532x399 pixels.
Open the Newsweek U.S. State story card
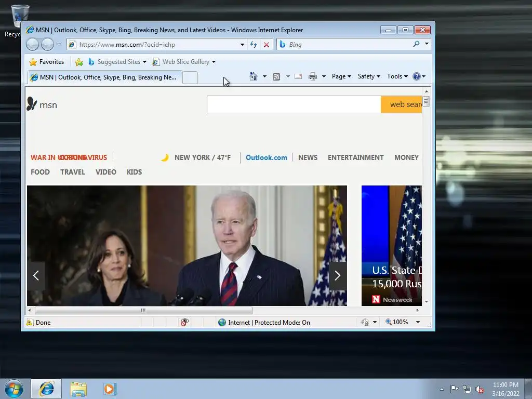point(392,246)
